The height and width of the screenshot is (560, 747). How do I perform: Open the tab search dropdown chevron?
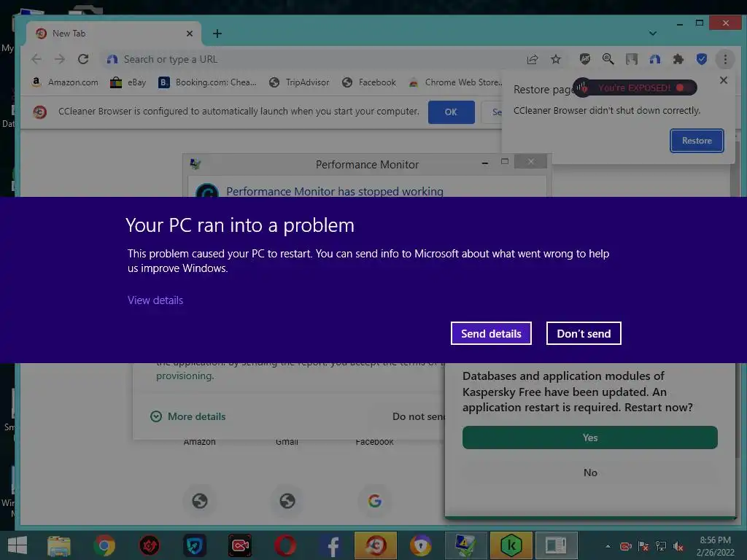653,34
